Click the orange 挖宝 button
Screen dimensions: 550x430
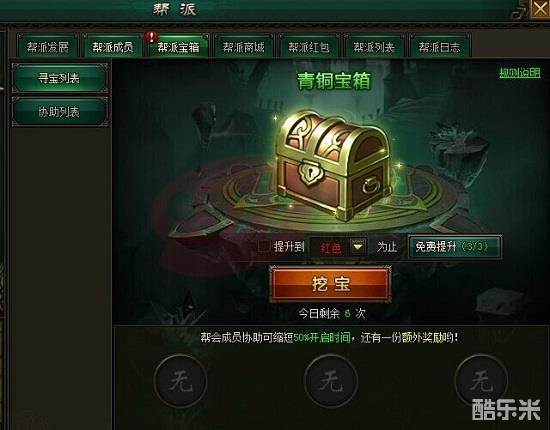coord(330,284)
